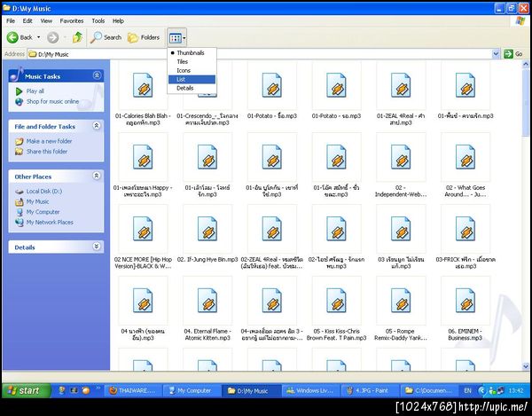Click Shop for music online

(x=52, y=101)
